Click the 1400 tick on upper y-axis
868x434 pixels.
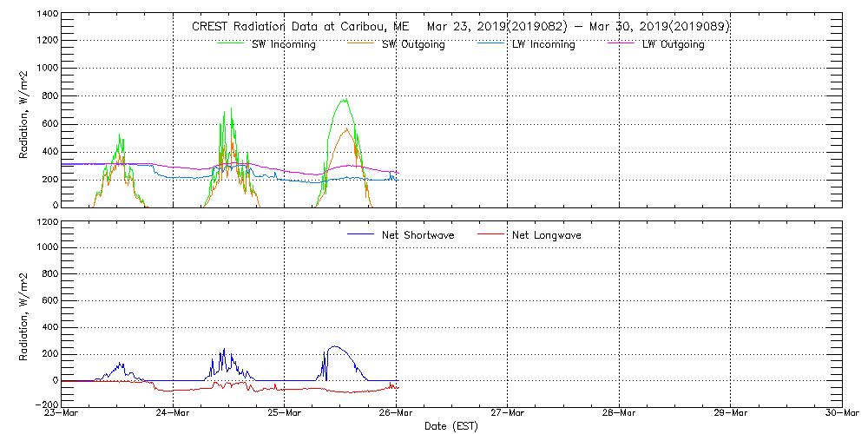tap(47, 15)
